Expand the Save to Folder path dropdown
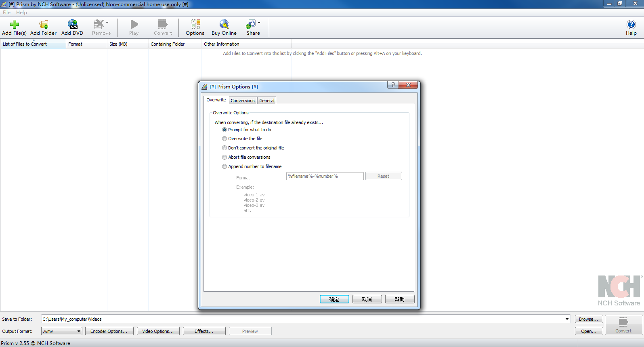This screenshot has width=644, height=347. 566,319
